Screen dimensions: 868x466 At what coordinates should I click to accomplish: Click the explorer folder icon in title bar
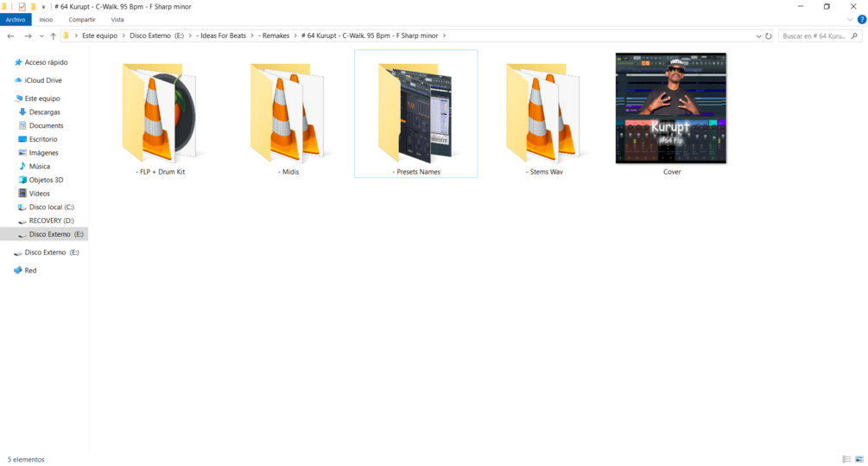coord(4,7)
